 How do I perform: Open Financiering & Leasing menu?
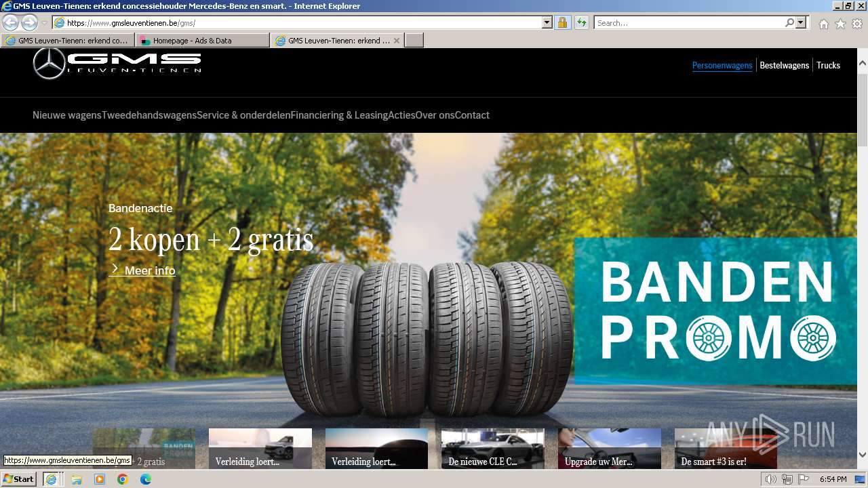[x=339, y=115]
